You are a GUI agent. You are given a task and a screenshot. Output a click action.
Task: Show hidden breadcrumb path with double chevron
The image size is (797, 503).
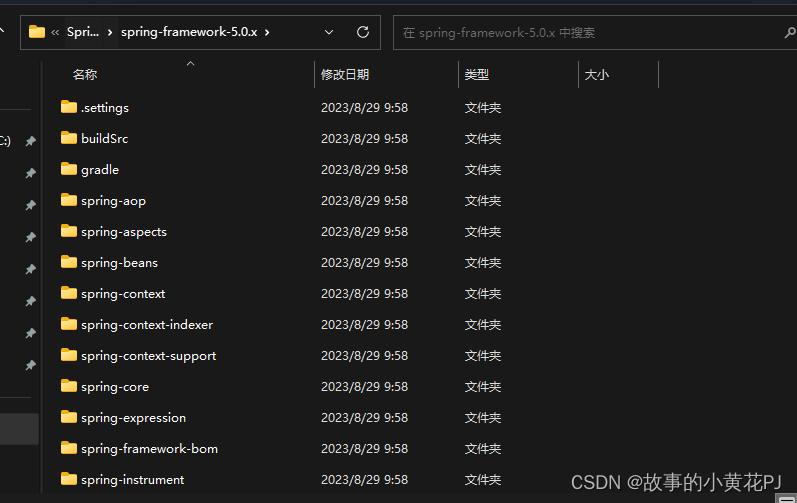click(55, 32)
